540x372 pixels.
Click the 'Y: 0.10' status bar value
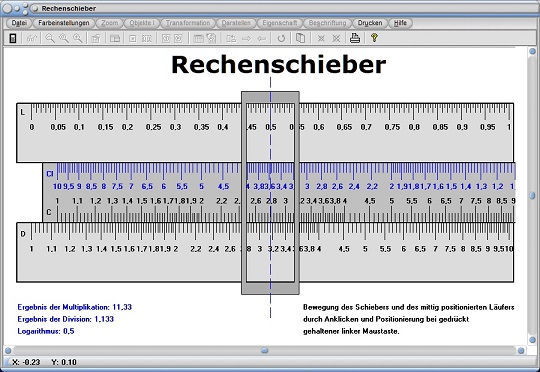click(x=64, y=362)
